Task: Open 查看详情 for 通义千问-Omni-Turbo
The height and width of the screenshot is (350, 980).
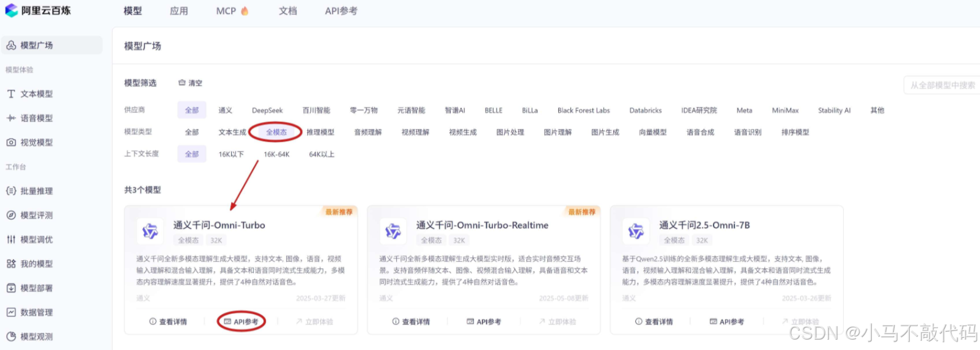Action: 168,322
